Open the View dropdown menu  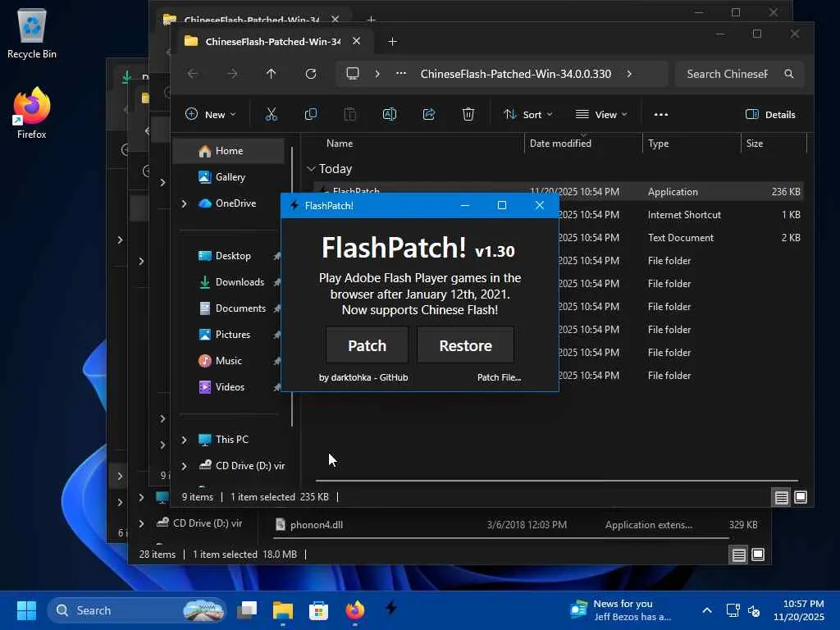click(600, 114)
